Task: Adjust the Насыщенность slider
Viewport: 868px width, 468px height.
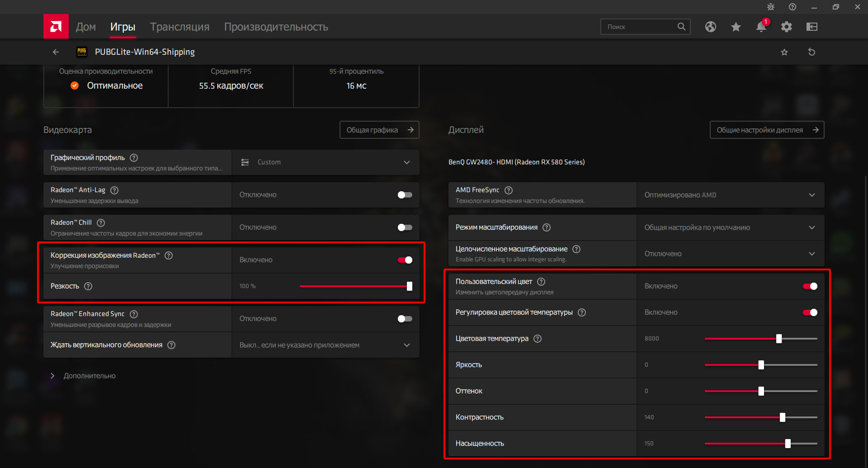Action: (788, 444)
